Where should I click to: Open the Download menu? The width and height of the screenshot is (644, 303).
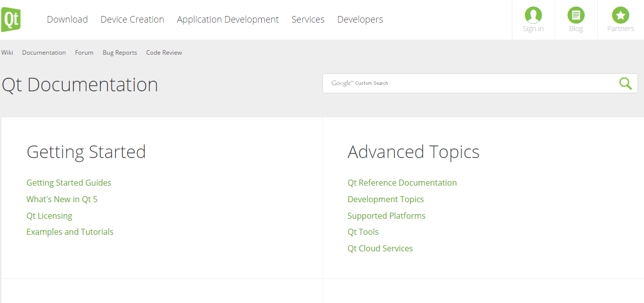click(x=67, y=20)
